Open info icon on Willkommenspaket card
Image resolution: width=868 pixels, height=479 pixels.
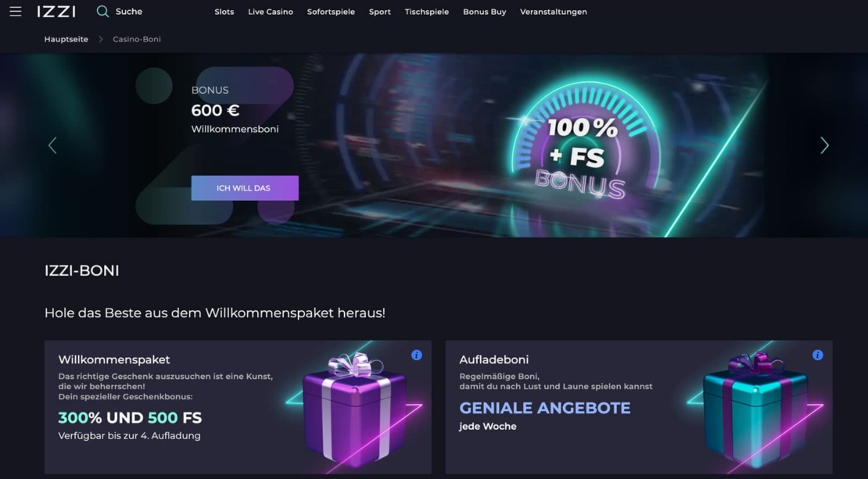click(417, 355)
